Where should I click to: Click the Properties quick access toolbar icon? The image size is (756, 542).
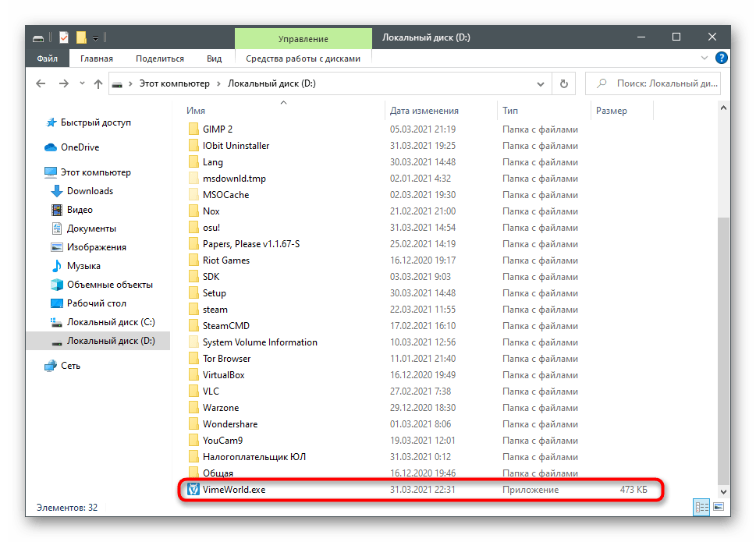pyautogui.click(x=64, y=37)
